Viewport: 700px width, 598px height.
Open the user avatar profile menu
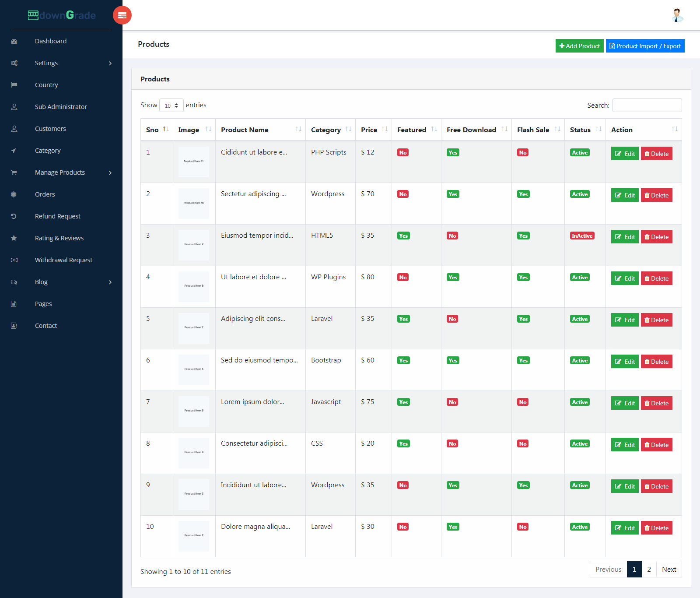[677, 15]
